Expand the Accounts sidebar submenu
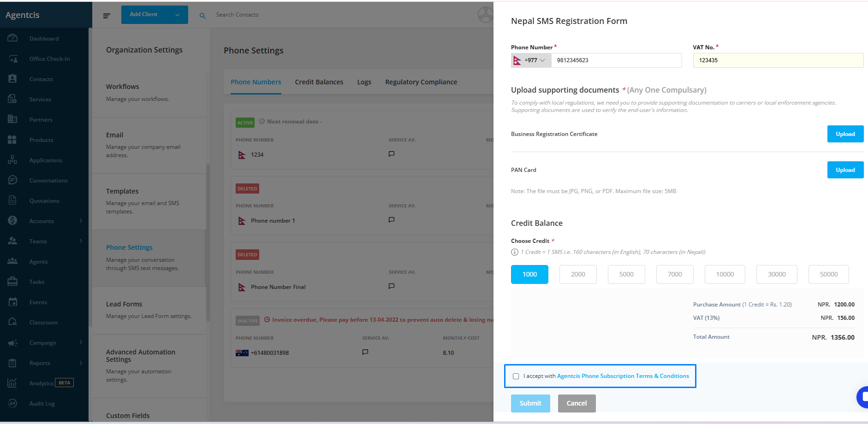Screen dimensions: 868x424 81,221
